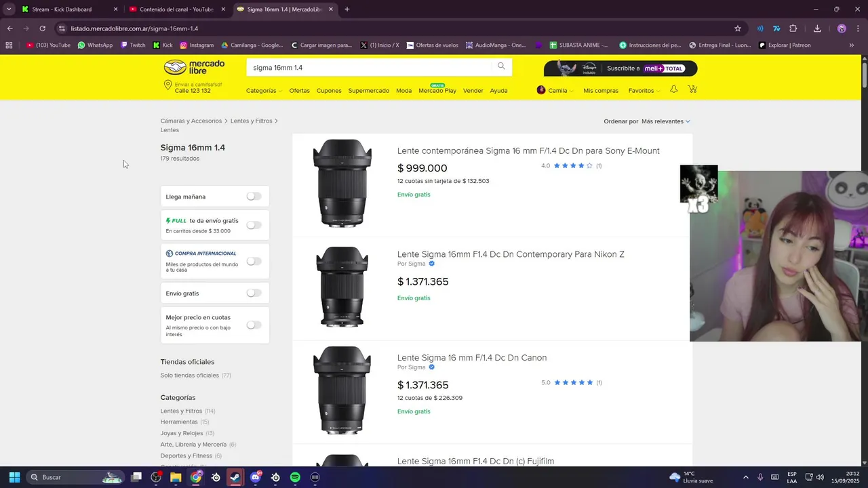Open the shopping cart

692,89
